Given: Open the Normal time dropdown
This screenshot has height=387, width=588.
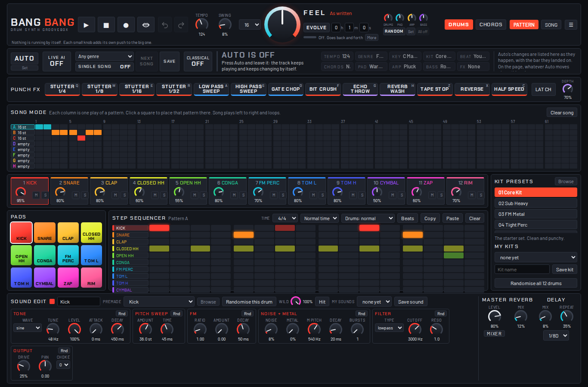Looking at the screenshot, I should (x=319, y=218).
